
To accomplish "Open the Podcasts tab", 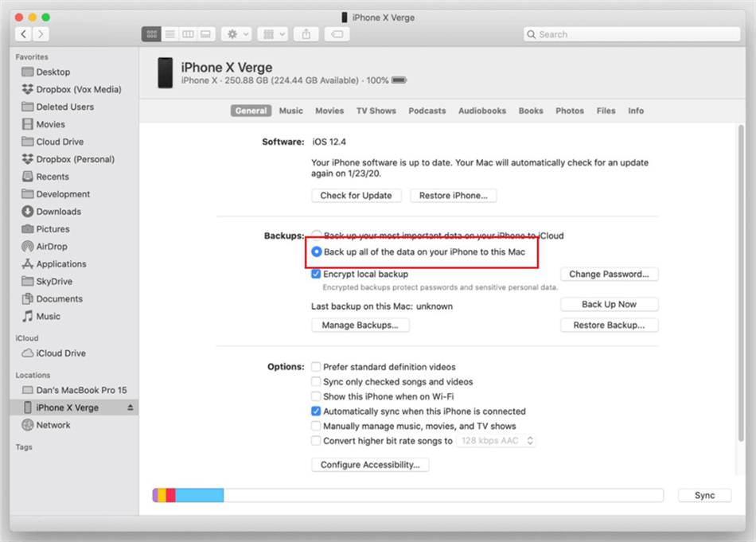I will coord(427,111).
